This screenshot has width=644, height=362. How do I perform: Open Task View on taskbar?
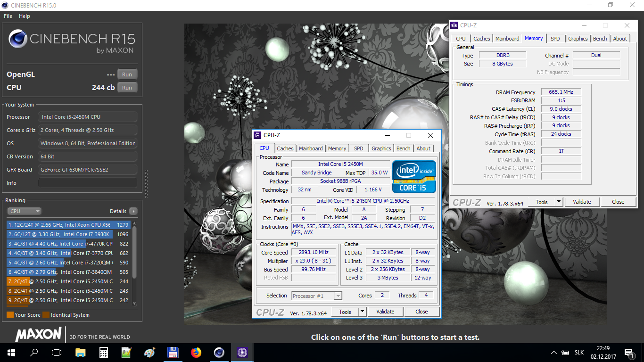click(57, 352)
